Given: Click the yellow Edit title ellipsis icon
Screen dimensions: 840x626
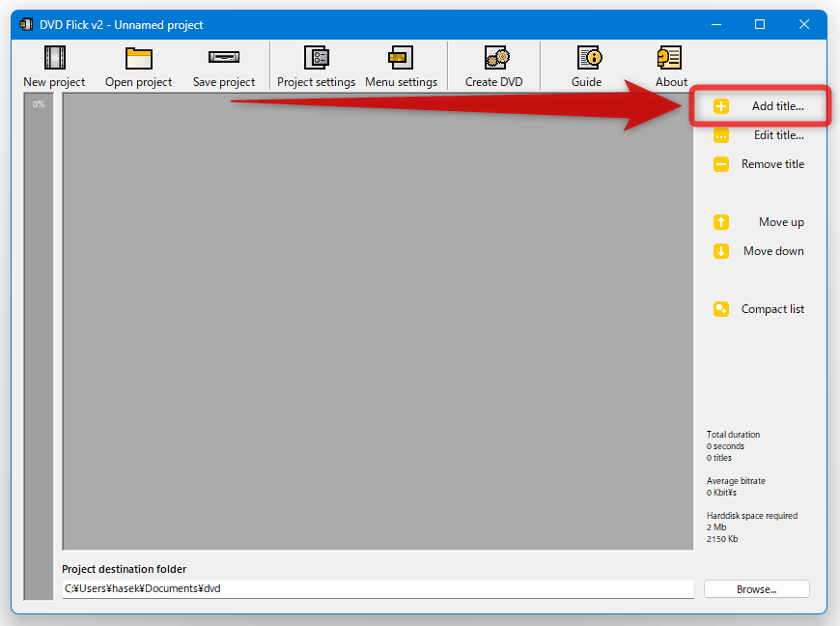Looking at the screenshot, I should 721,135.
